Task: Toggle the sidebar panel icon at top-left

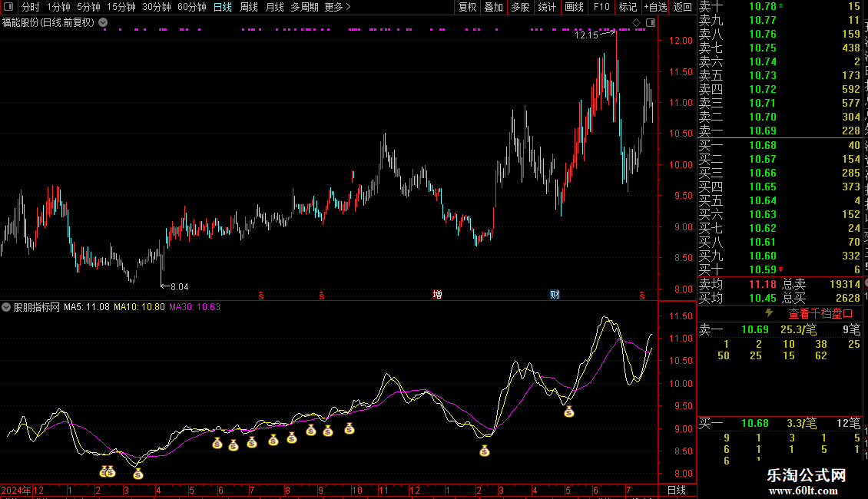Action: pyautogui.click(x=8, y=7)
